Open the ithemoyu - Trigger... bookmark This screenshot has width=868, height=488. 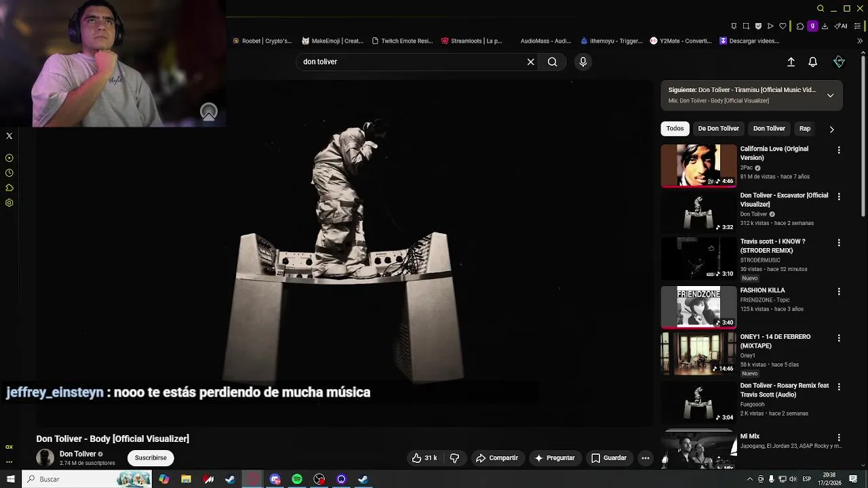[611, 41]
